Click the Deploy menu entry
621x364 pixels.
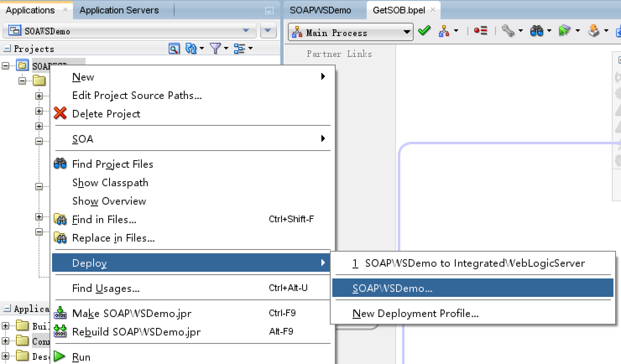pyautogui.click(x=191, y=263)
